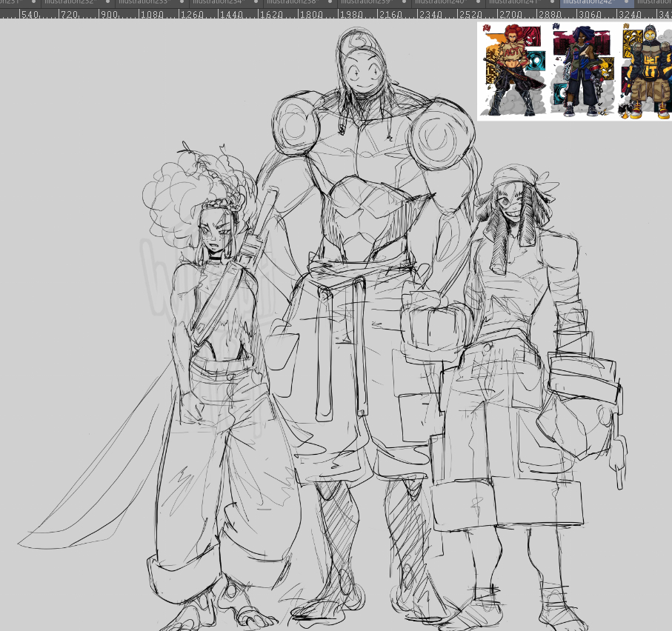Click the active illustration242 tab

click(x=587, y=2)
